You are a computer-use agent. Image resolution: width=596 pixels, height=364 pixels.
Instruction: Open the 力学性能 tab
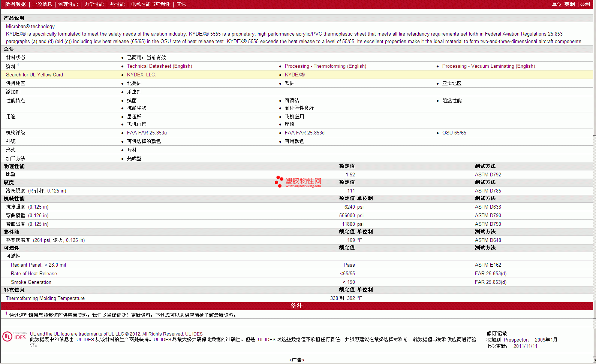(94, 4)
